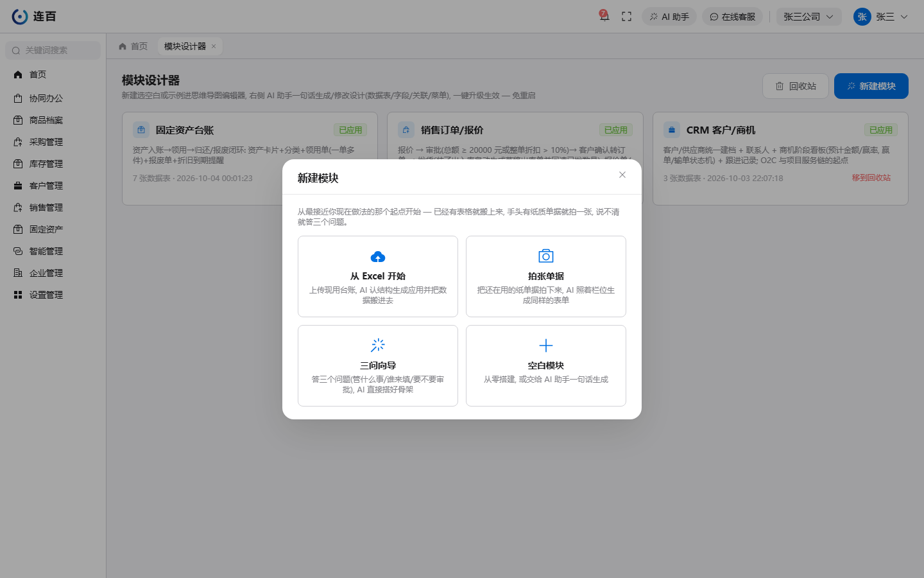Open the AI 助手 panel

pyautogui.click(x=669, y=17)
